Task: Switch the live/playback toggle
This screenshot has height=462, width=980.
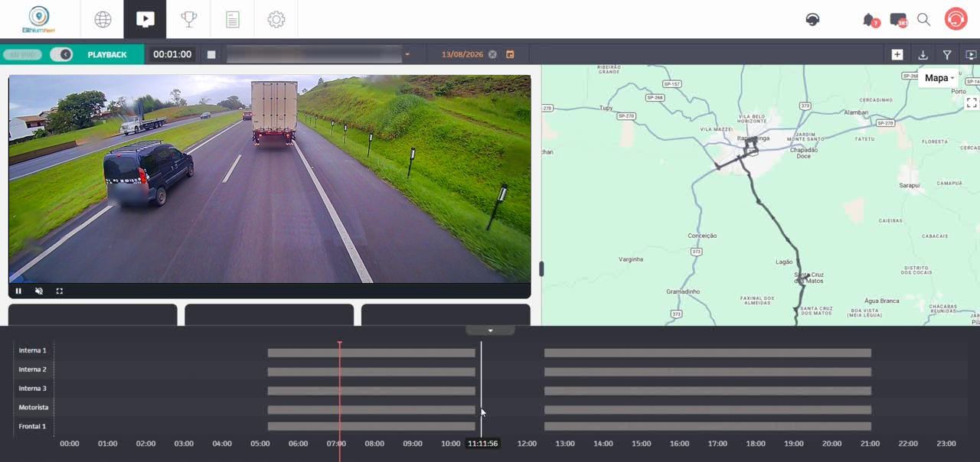Action: (x=61, y=54)
